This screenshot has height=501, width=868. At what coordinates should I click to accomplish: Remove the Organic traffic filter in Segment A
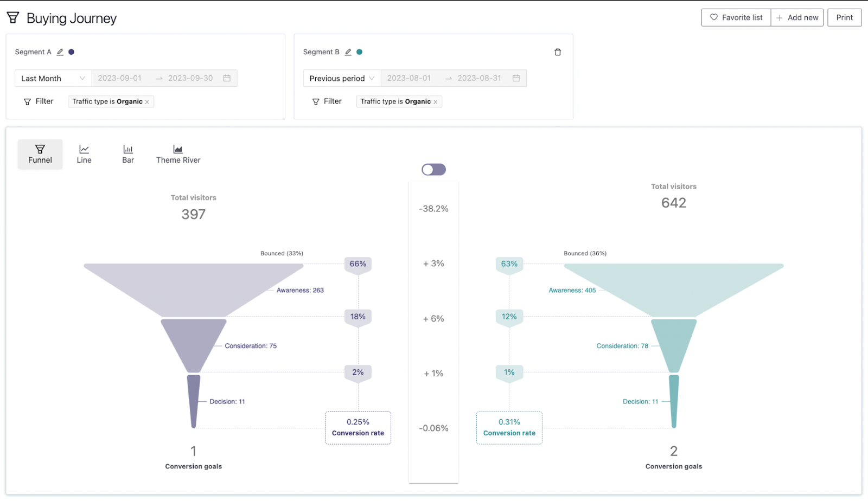(147, 101)
